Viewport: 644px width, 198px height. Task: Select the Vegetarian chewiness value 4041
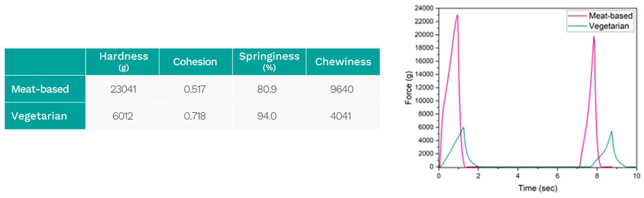point(341,116)
